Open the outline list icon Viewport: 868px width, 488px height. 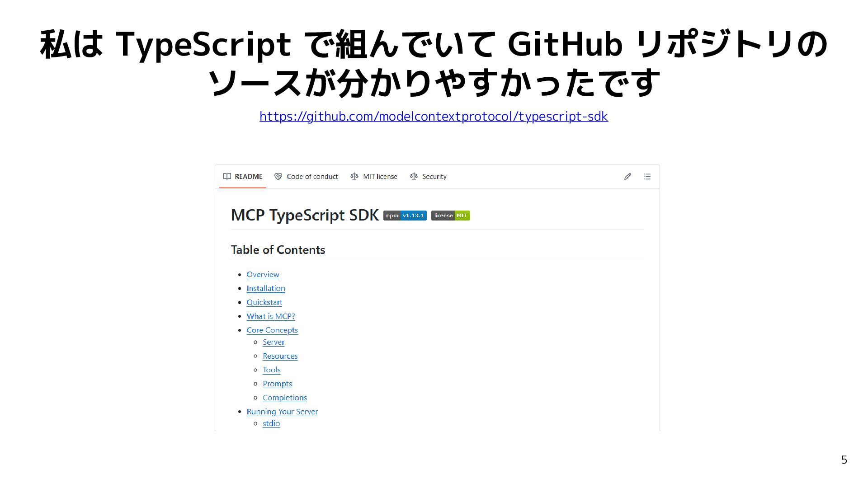coord(647,177)
